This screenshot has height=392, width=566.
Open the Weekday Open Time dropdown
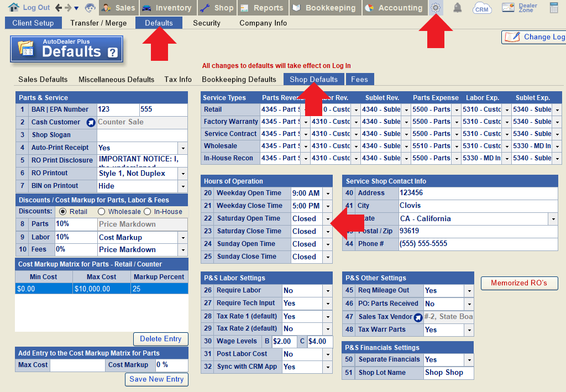pyautogui.click(x=328, y=194)
